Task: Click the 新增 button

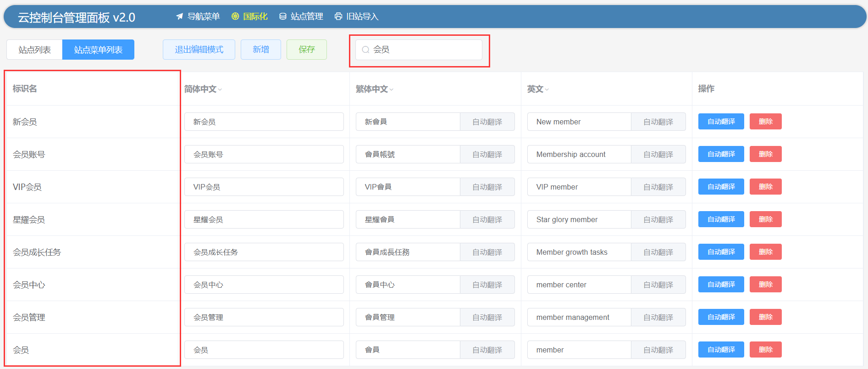Action: point(261,50)
